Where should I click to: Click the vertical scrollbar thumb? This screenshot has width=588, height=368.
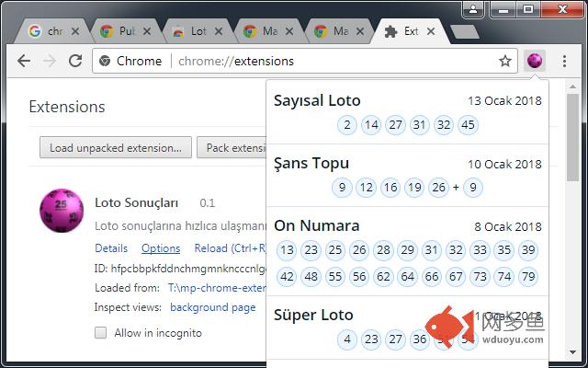(x=572, y=137)
